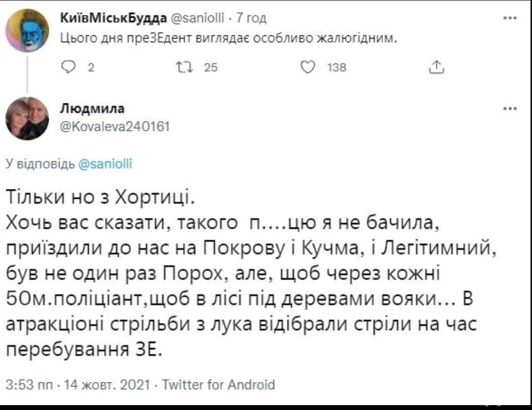Viewport: 532px width, 410px height.
Task: Click the 'Twitter for Android' source link
Action: [x=218, y=384]
